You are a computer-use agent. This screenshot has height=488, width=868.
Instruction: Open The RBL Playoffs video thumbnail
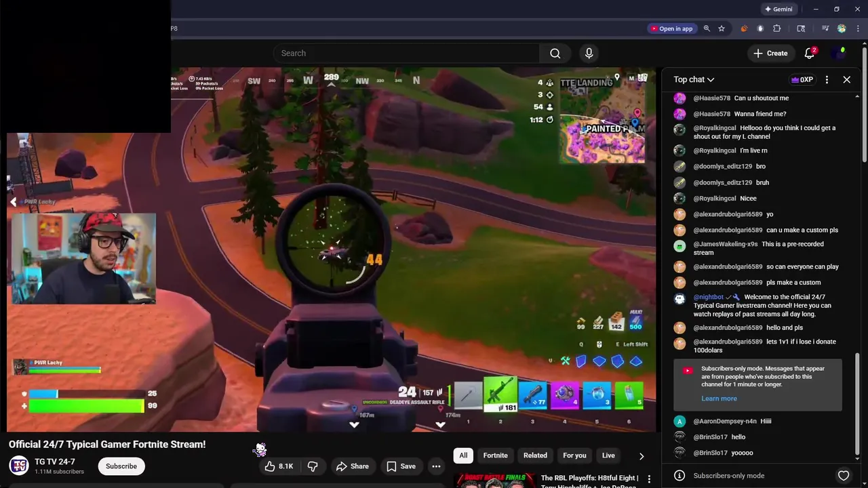(494, 480)
